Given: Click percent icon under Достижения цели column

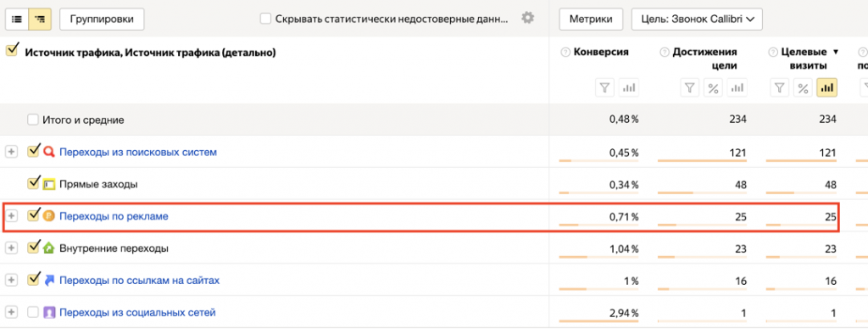Looking at the screenshot, I should tap(713, 87).
